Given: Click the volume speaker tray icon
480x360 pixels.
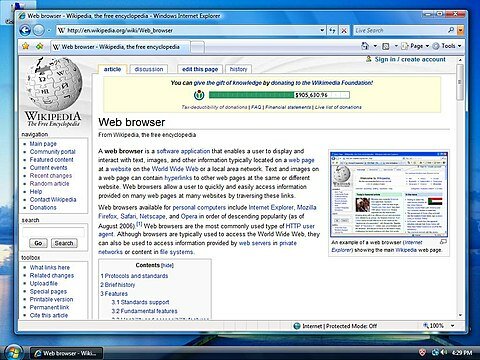Looking at the screenshot, I should click(x=444, y=352).
